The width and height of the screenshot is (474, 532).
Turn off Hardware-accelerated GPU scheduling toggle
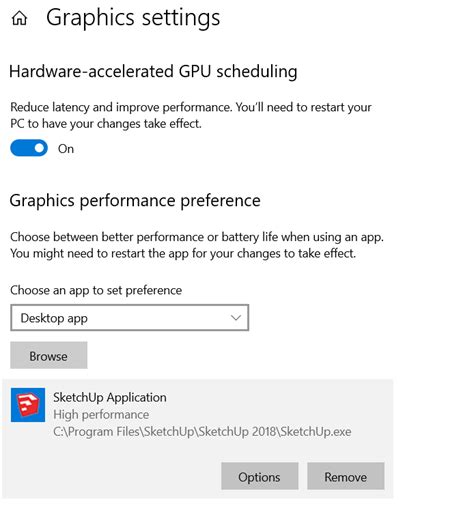click(x=29, y=148)
